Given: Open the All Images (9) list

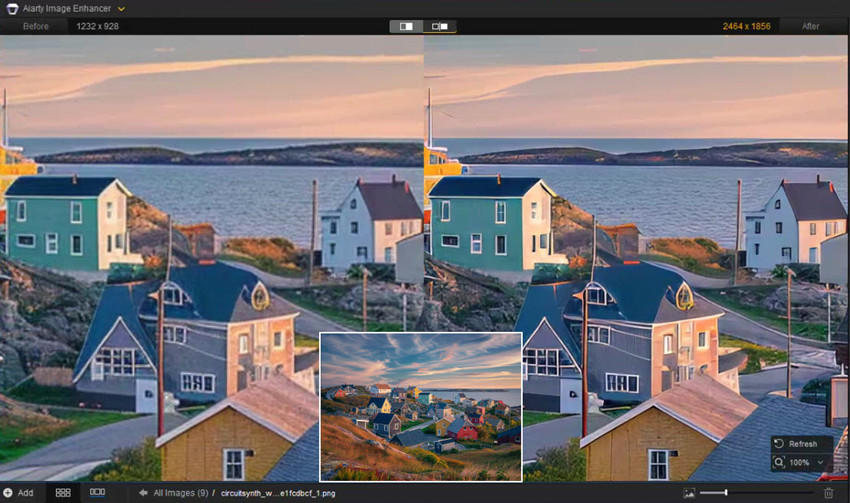Looking at the screenshot, I should 180,493.
